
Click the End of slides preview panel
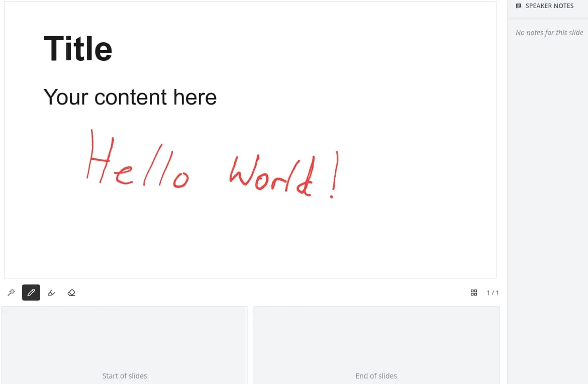pyautogui.click(x=376, y=345)
